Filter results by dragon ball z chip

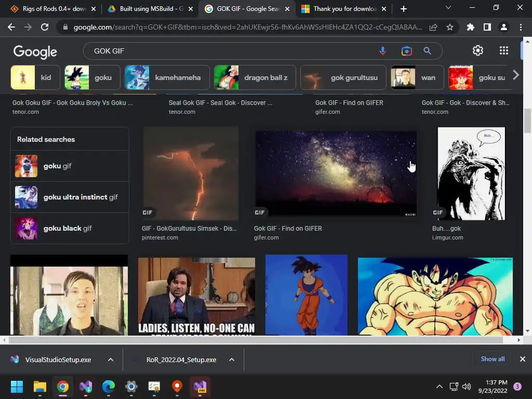(255, 77)
